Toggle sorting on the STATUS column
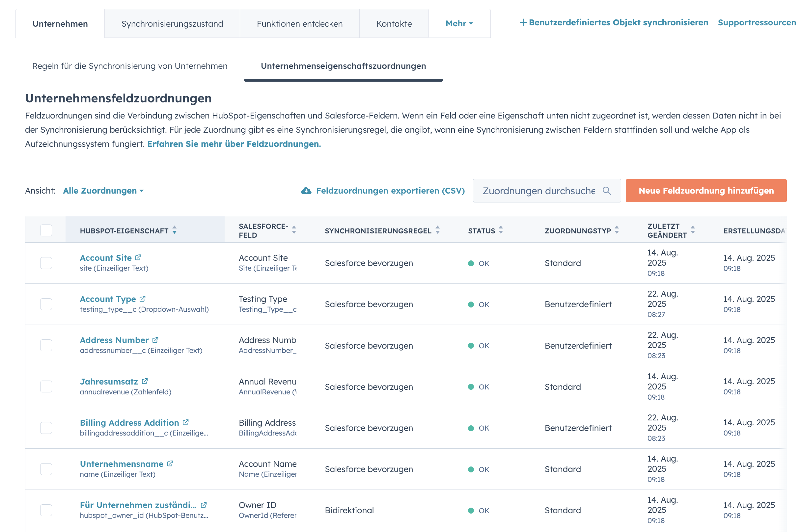801x532 pixels. point(501,230)
